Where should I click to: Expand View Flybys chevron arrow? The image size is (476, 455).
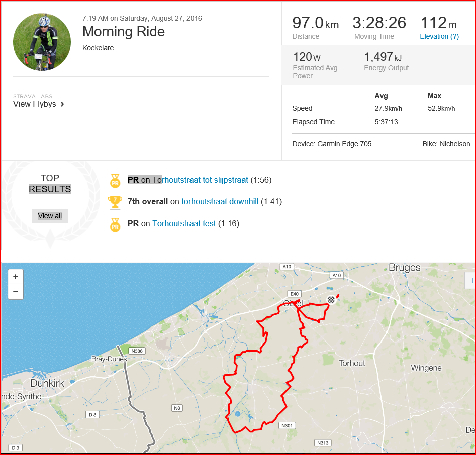62,104
